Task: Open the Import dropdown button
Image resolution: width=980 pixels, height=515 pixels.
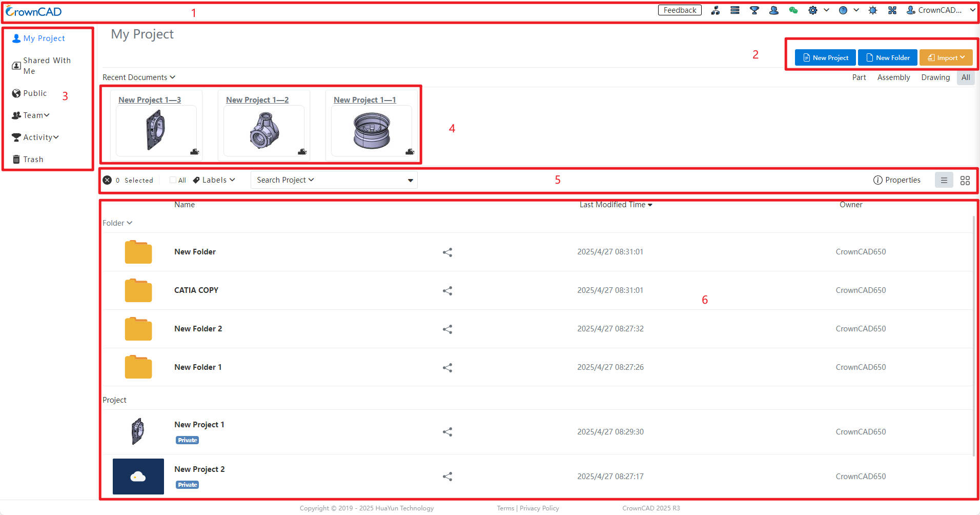Action: 946,57
